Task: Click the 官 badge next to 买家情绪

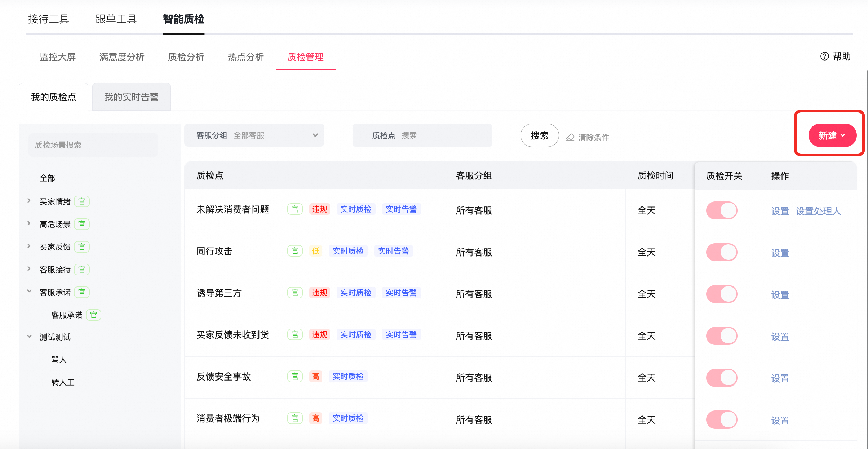Action: [82, 201]
